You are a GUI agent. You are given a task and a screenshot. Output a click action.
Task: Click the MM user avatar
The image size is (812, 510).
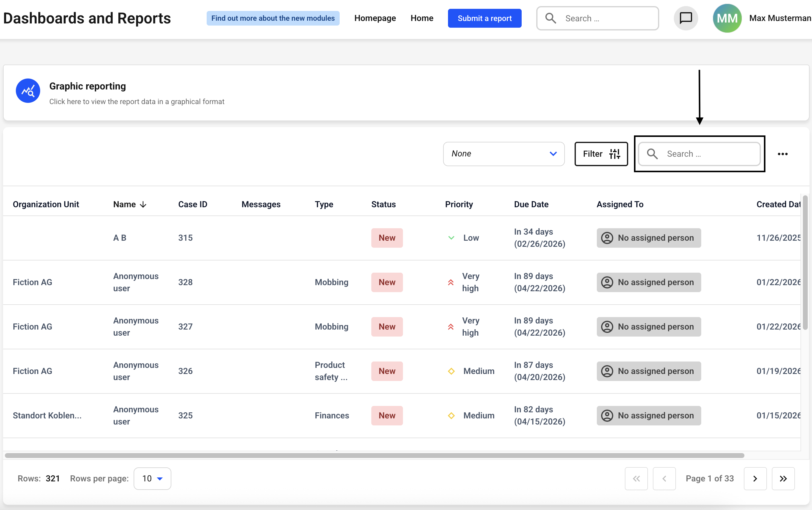727,18
